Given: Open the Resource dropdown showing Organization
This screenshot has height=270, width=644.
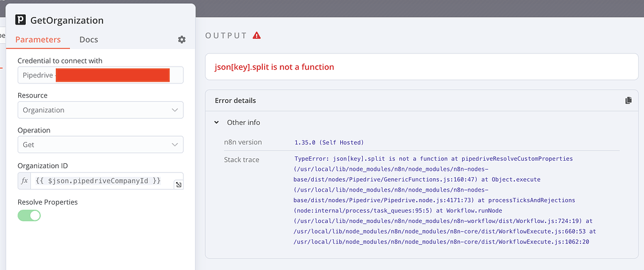Looking at the screenshot, I should (x=101, y=110).
